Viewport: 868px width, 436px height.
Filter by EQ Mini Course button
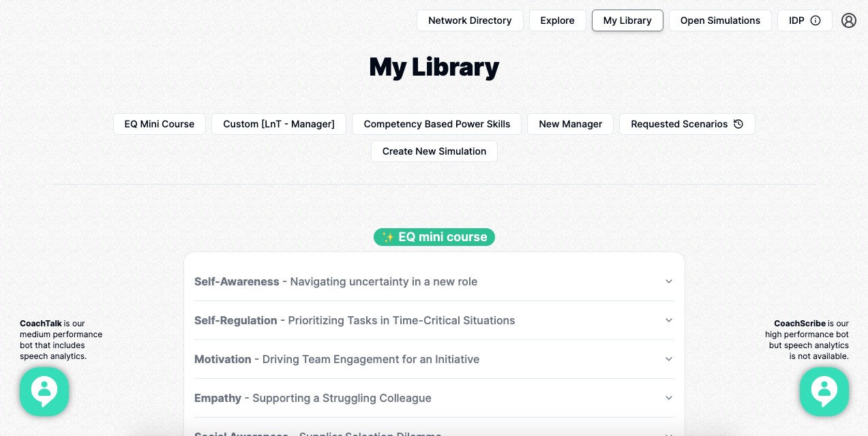point(160,124)
